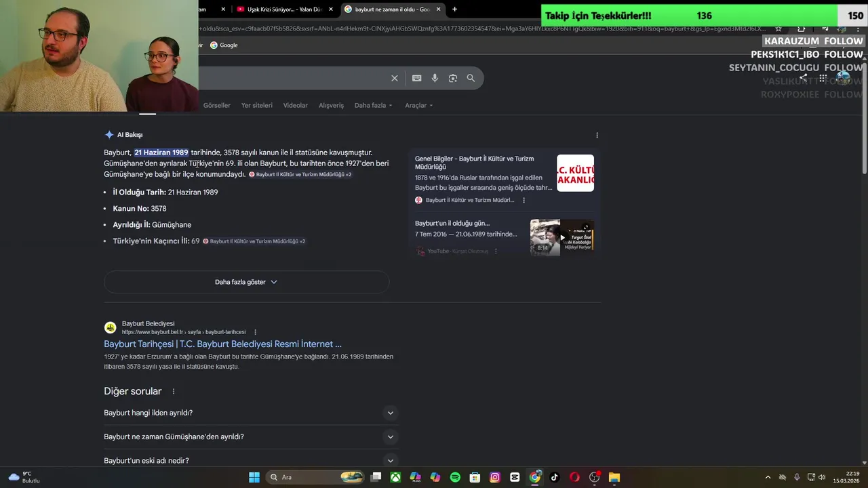Open the volume control in system tray

coord(821,477)
